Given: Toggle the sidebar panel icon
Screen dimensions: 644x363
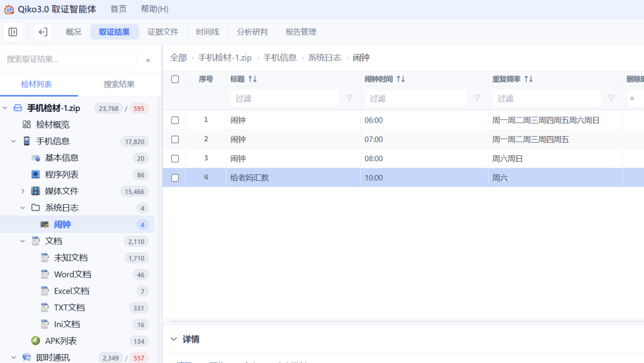Looking at the screenshot, I should [x=13, y=32].
